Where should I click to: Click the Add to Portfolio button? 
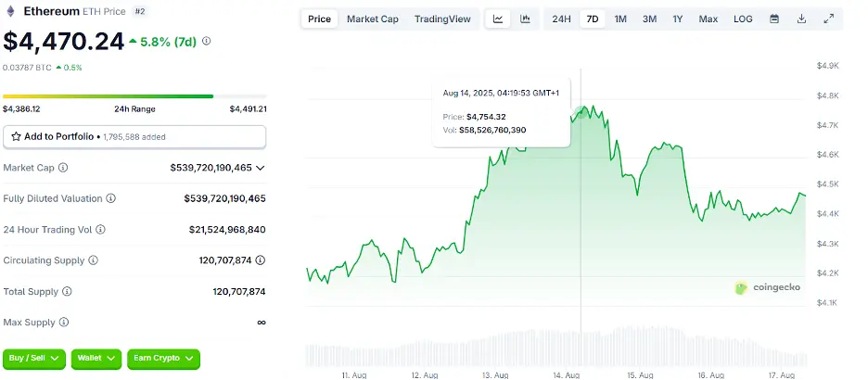[134, 136]
